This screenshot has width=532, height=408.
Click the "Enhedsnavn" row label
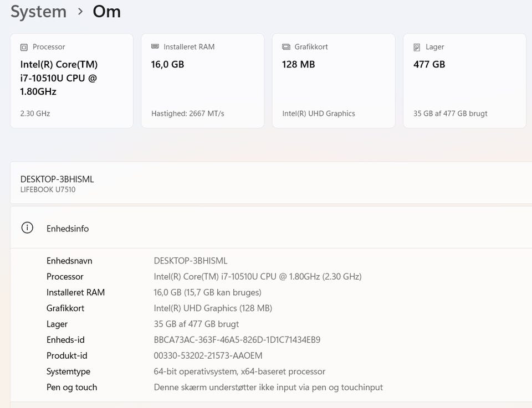[70, 261]
